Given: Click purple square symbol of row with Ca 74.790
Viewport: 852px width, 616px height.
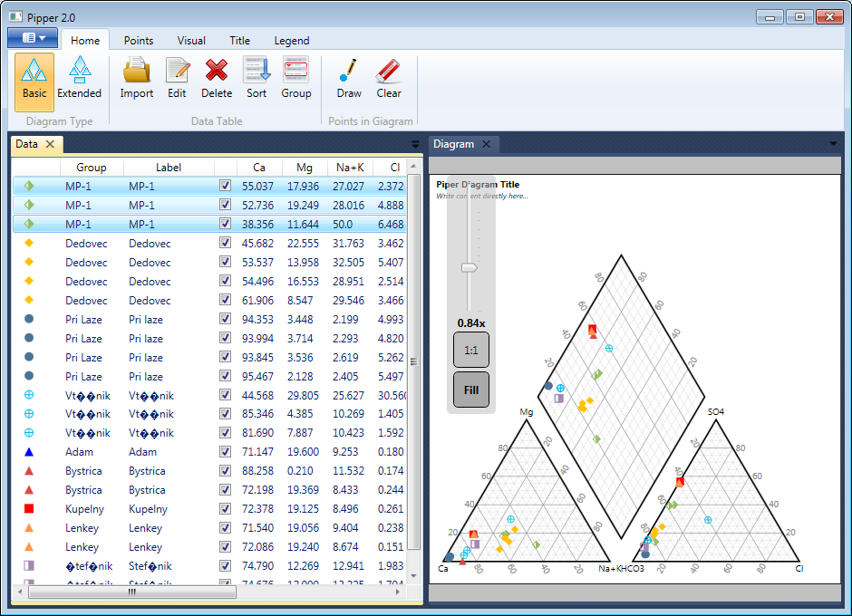Looking at the screenshot, I should 29,565.
